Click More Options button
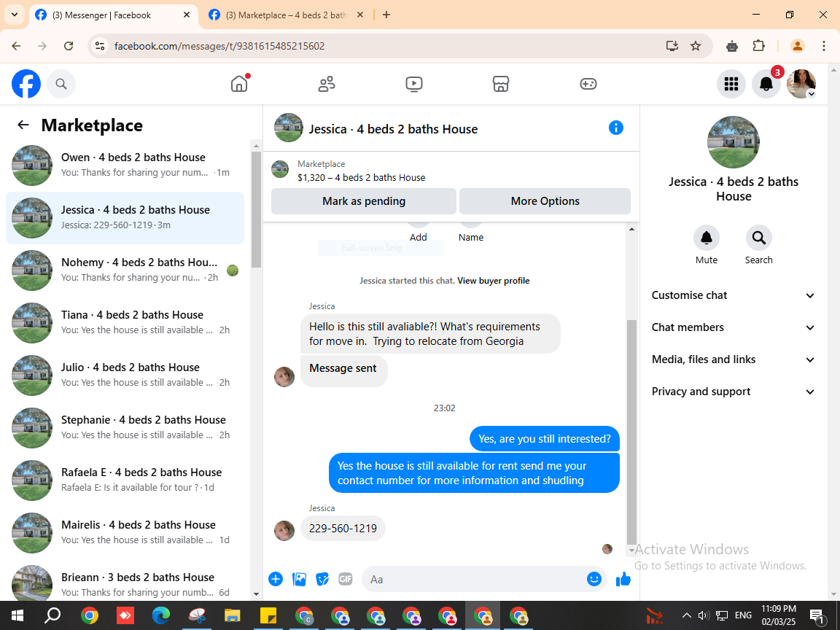 [545, 201]
